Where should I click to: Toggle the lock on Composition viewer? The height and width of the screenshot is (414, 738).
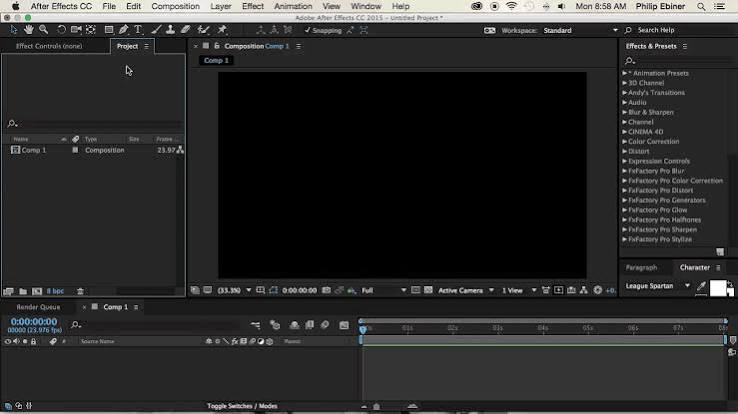(x=217, y=46)
